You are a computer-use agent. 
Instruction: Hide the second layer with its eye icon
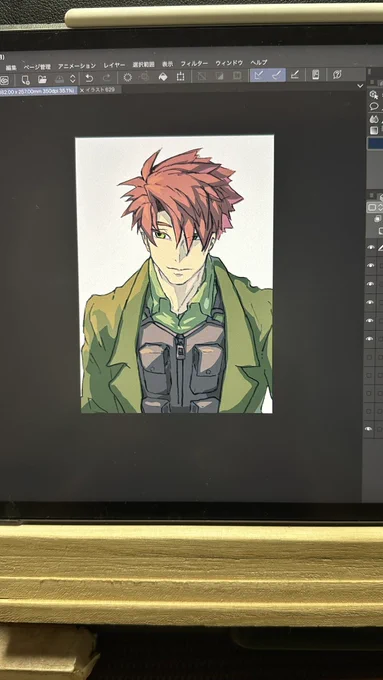370,265
